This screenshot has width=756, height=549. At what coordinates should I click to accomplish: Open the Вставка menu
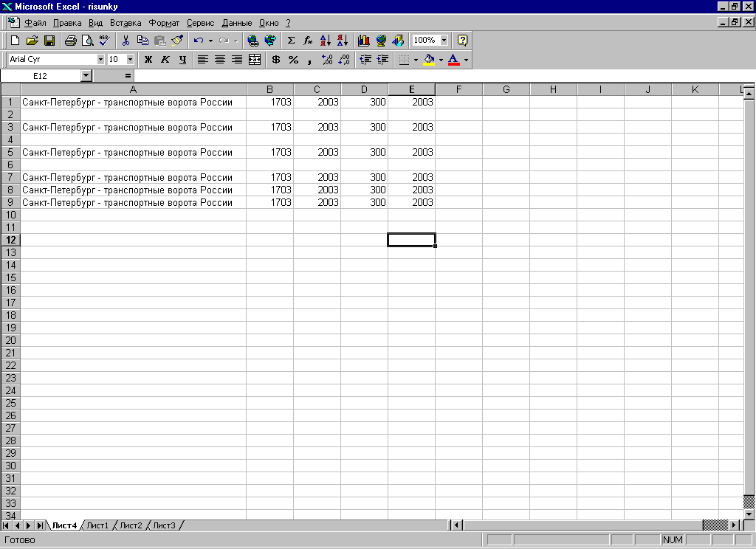[126, 23]
